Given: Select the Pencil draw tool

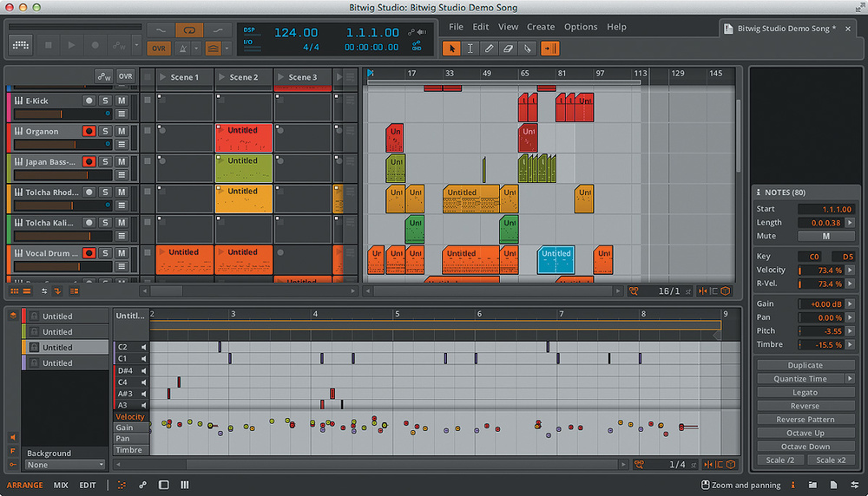Looking at the screenshot, I should pos(490,49).
